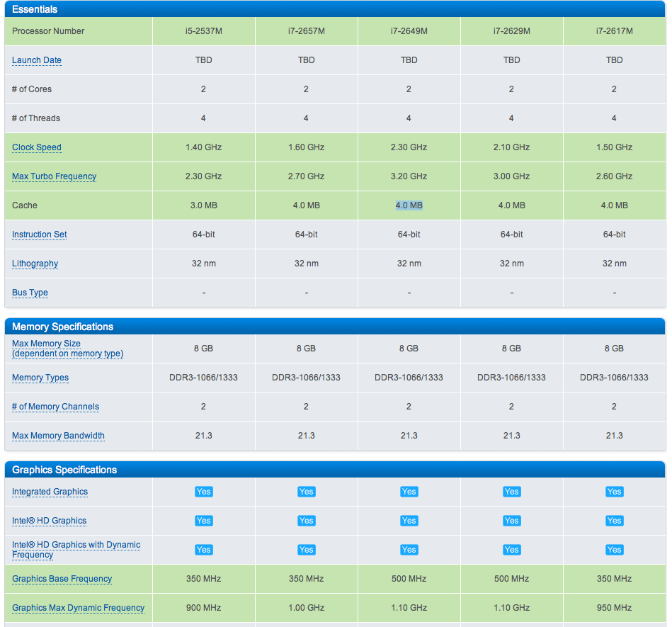The height and width of the screenshot is (627, 672).
Task: Click the Graphics Max Dynamic Frequency link
Action: (x=78, y=608)
